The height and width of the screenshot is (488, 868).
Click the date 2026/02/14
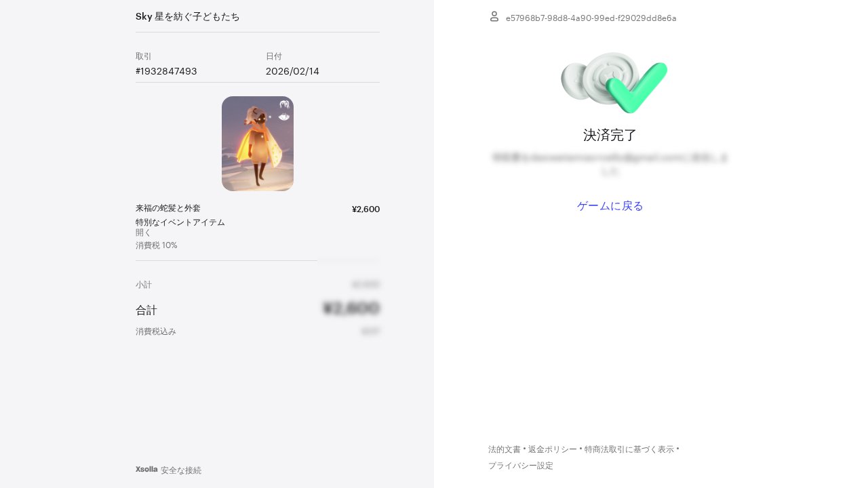click(292, 71)
